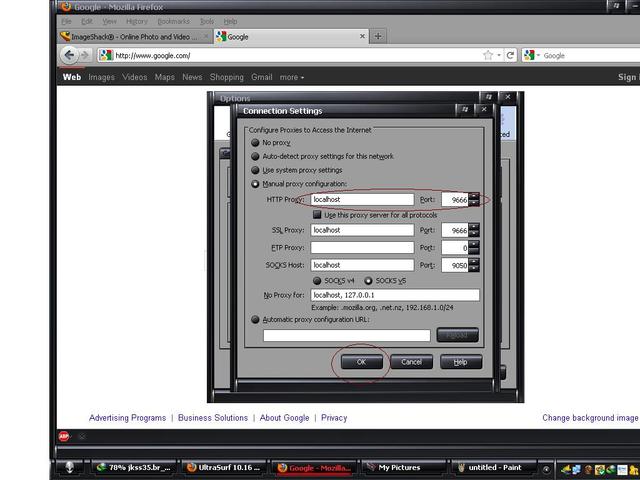Click the taskbar tray expand arrow
The width and height of the screenshot is (640, 480).
[546, 469]
